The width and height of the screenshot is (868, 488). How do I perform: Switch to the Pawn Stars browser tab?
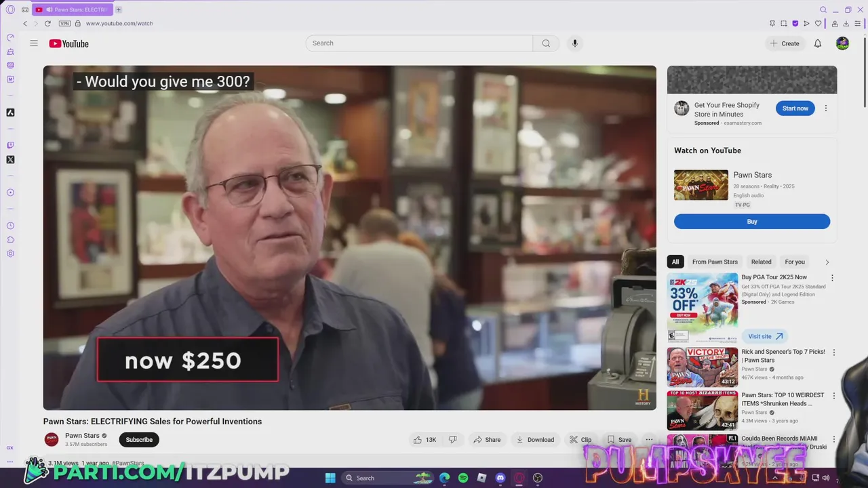tap(73, 9)
